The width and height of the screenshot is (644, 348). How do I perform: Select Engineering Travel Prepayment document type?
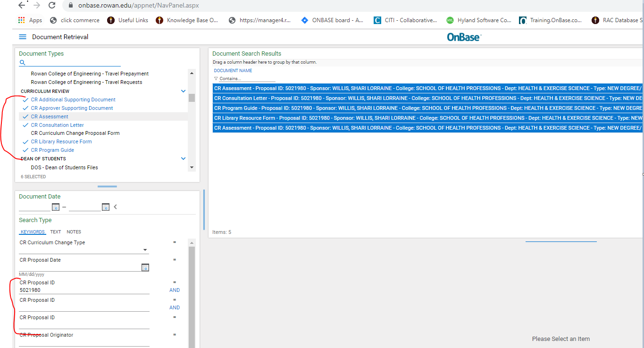click(90, 74)
